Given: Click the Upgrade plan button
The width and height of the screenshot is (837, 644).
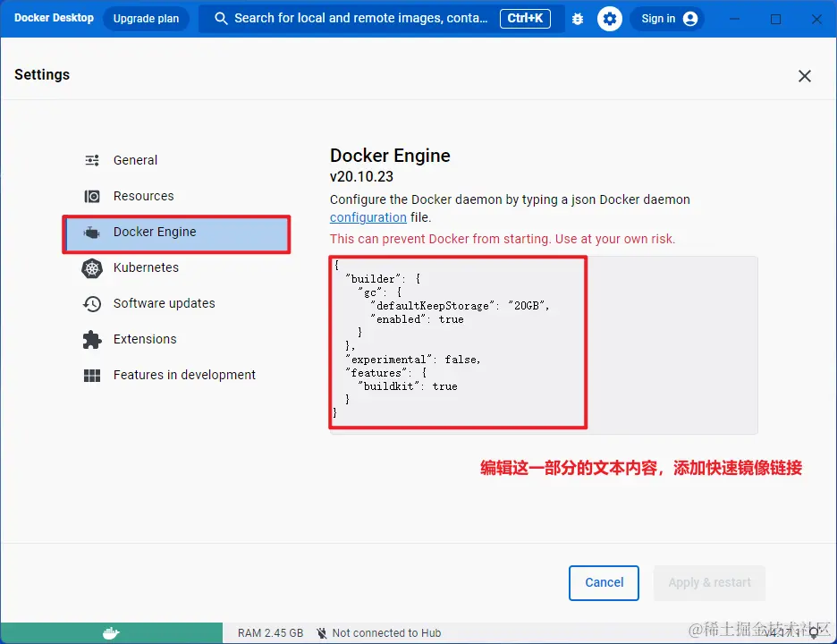Looking at the screenshot, I should pos(147,19).
